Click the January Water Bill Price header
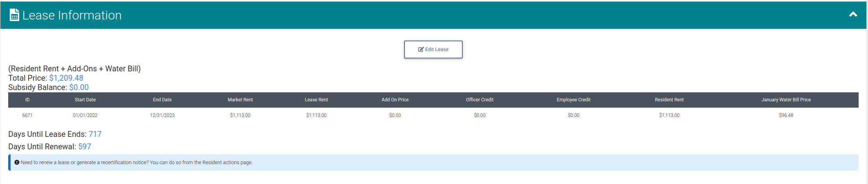The image size is (868, 184). (x=786, y=100)
